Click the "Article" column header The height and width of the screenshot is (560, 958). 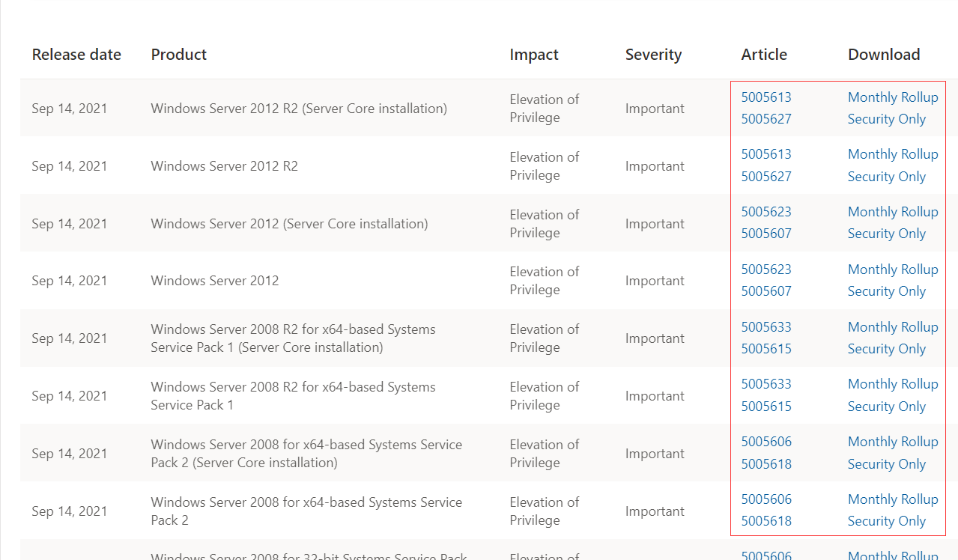(x=764, y=55)
